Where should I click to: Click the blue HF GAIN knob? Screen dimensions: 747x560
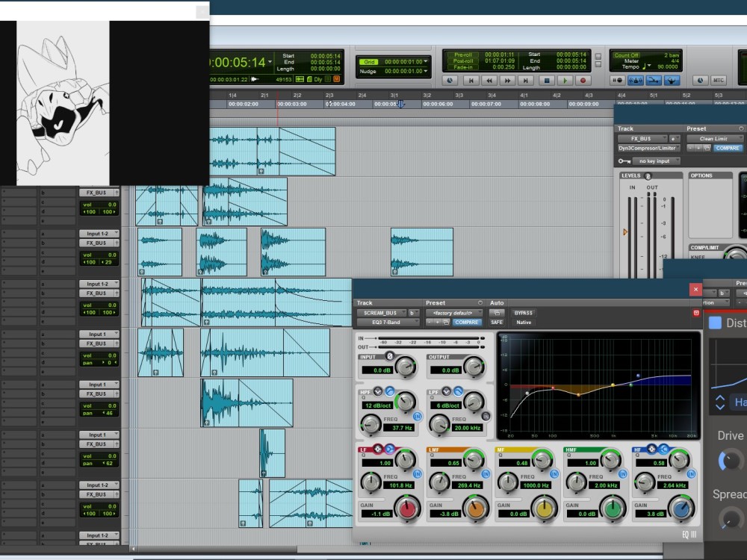coord(681,508)
